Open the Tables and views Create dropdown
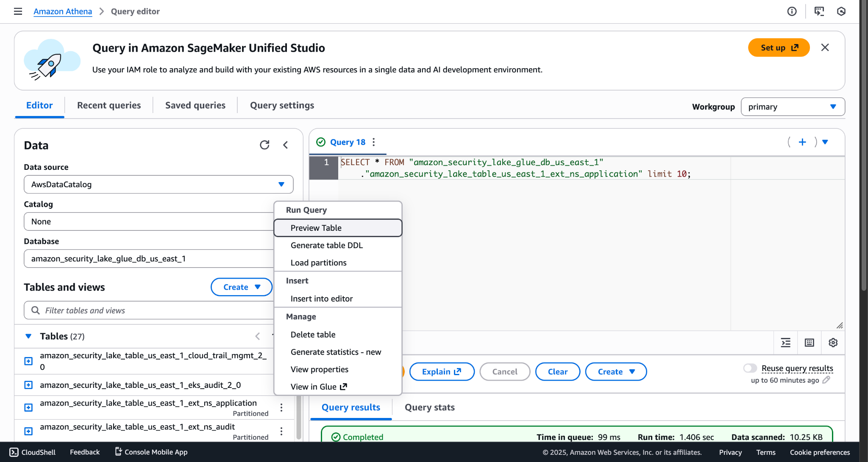Screen dimensions: 868x462 click(242, 287)
